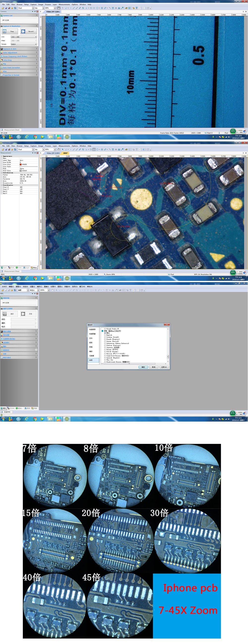The image size is (248, 644).
Task: Click Internet Explorer taskbar icon below Chinese-language window
Action: point(27,419)
